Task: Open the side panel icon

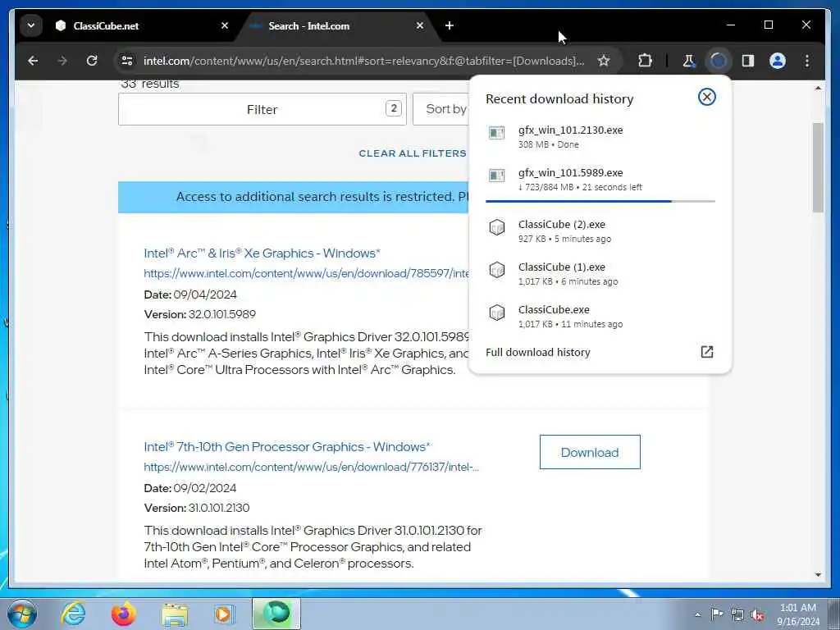Action: tap(748, 61)
